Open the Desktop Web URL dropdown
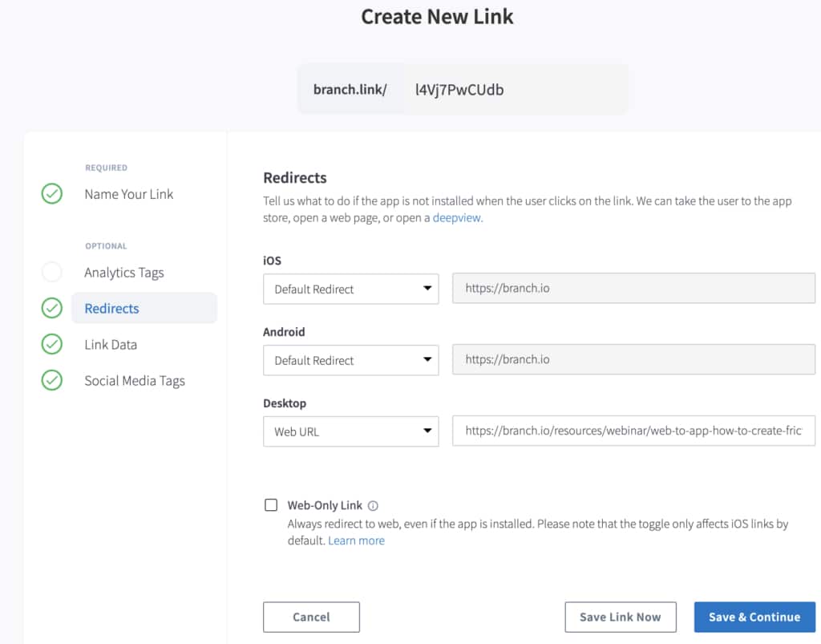This screenshot has width=821, height=644. pos(350,431)
